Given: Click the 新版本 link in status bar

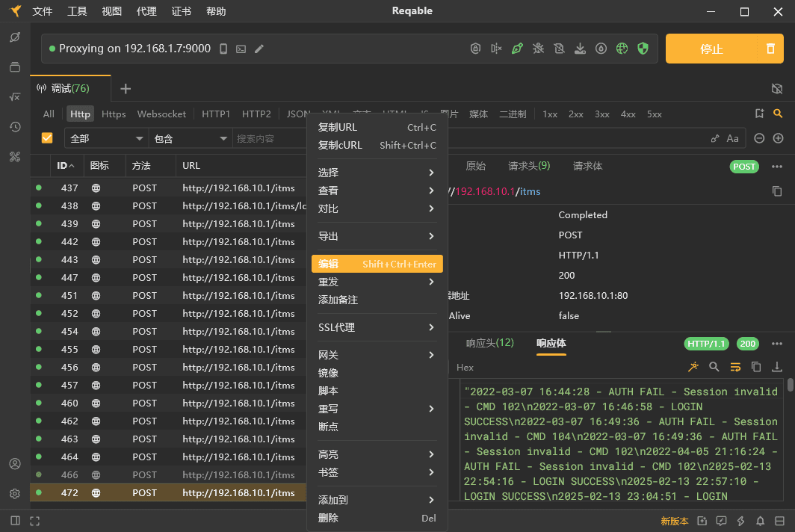Looking at the screenshot, I should click(x=675, y=521).
